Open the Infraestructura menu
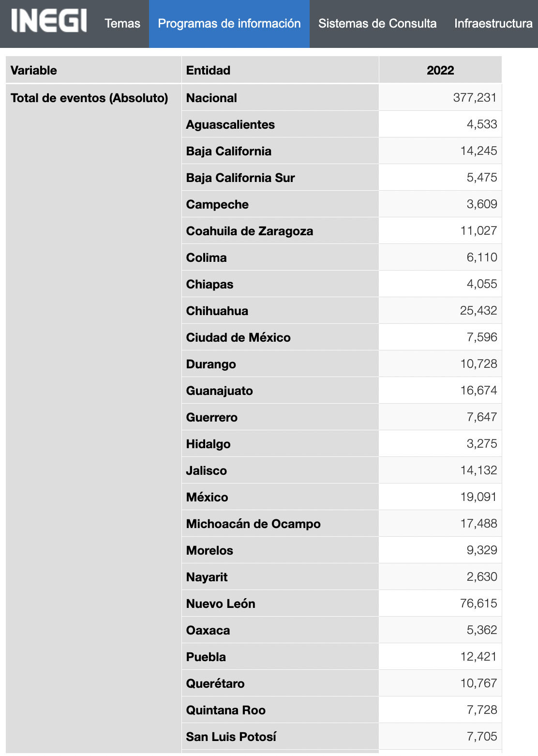The height and width of the screenshot is (756, 538). (493, 24)
